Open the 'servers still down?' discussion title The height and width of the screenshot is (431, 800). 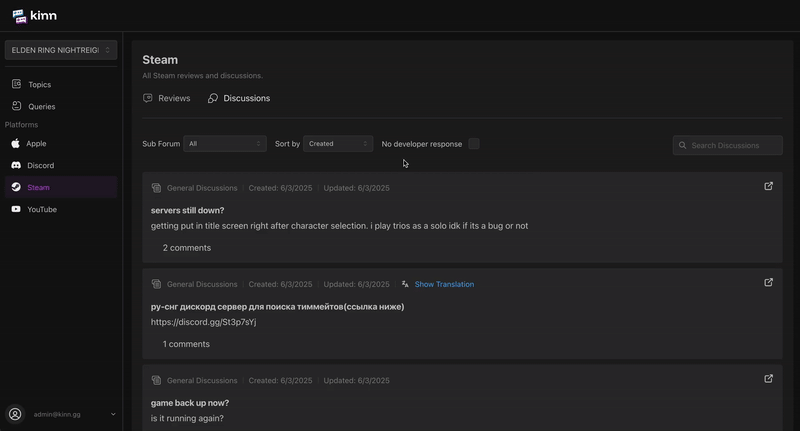pyautogui.click(x=187, y=210)
